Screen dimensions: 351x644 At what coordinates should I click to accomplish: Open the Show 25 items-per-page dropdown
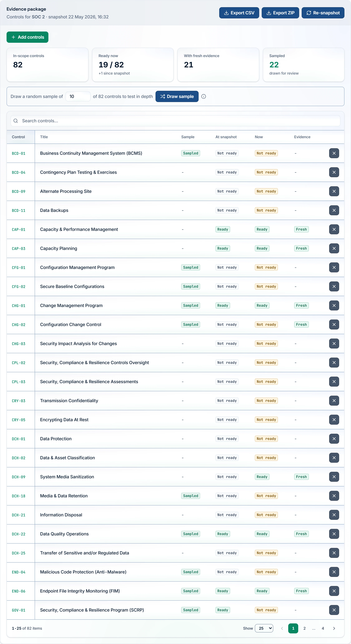click(264, 628)
